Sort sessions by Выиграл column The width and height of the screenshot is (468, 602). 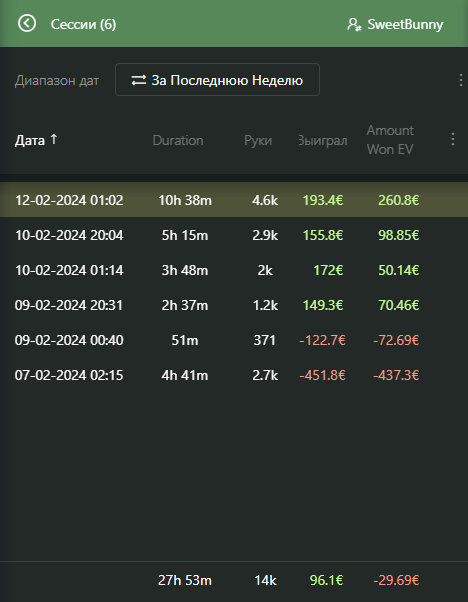point(322,140)
